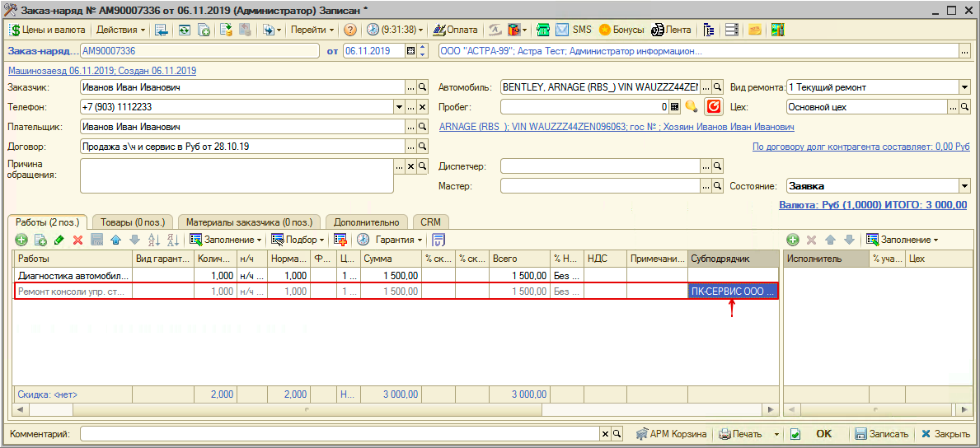Expand the Печать dropdown arrow

[777, 434]
